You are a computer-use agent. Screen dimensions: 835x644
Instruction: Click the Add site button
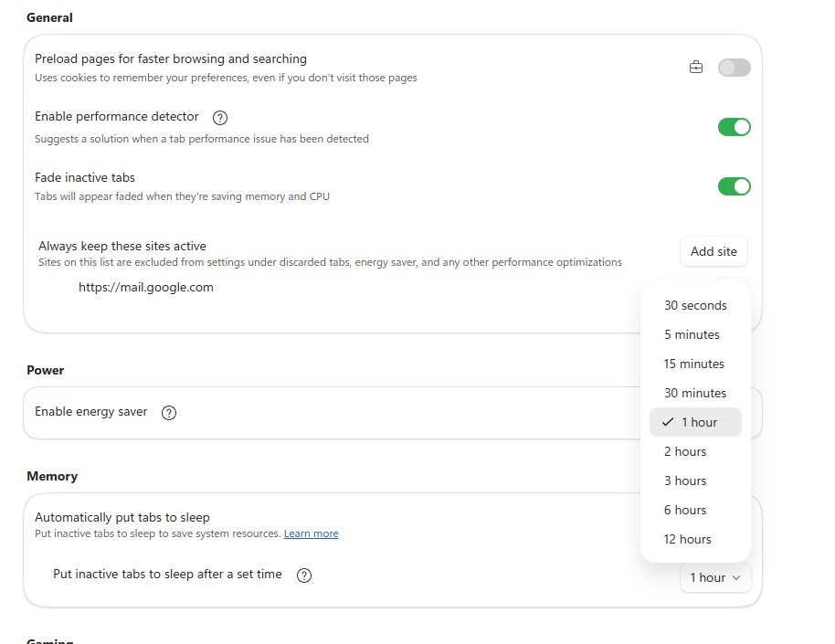(x=713, y=251)
